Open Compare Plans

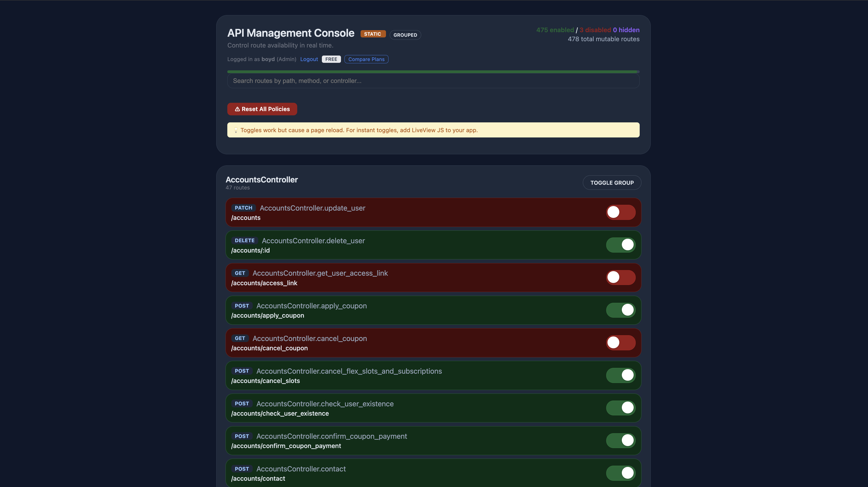[x=366, y=59]
